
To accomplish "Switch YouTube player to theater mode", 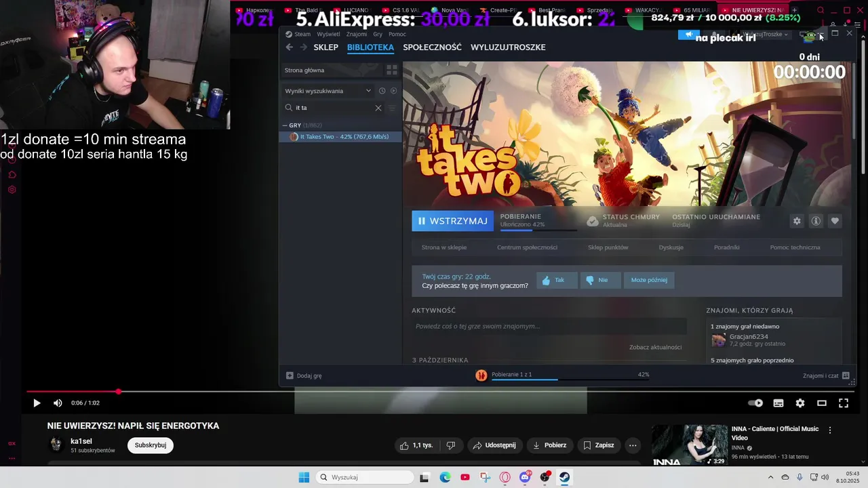I will pos(822,403).
